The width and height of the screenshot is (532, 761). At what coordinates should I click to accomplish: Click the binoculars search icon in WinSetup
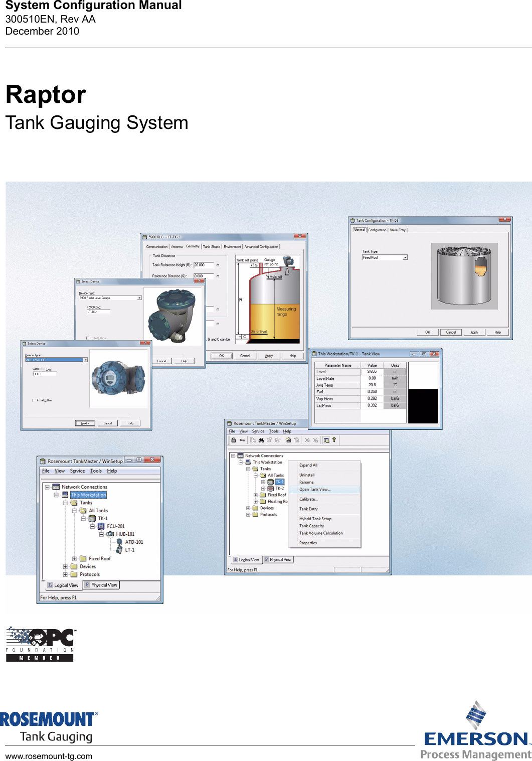[262, 440]
